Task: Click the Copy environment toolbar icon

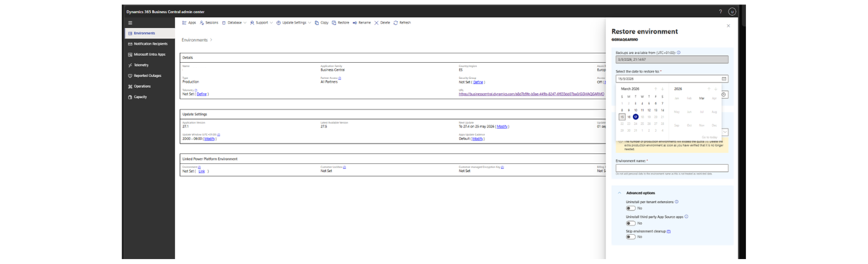Action: [317, 22]
